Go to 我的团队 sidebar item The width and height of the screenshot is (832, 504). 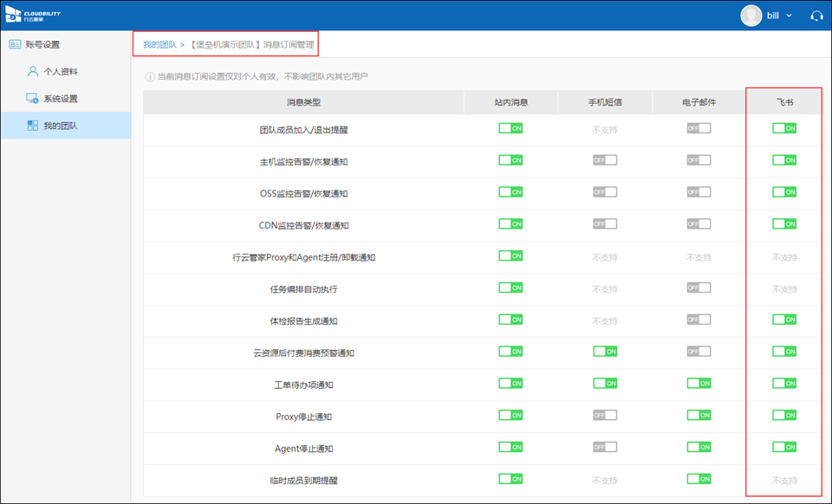(61, 126)
